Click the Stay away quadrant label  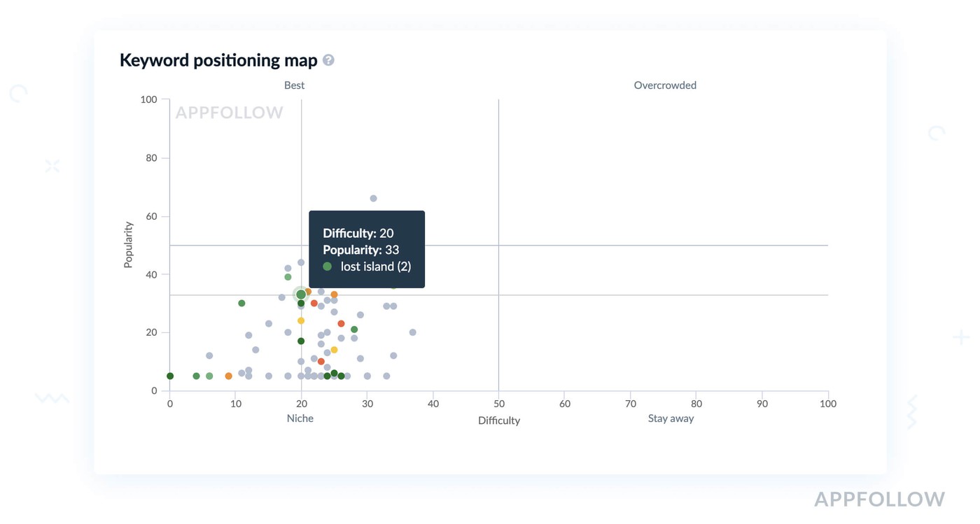pyautogui.click(x=671, y=418)
